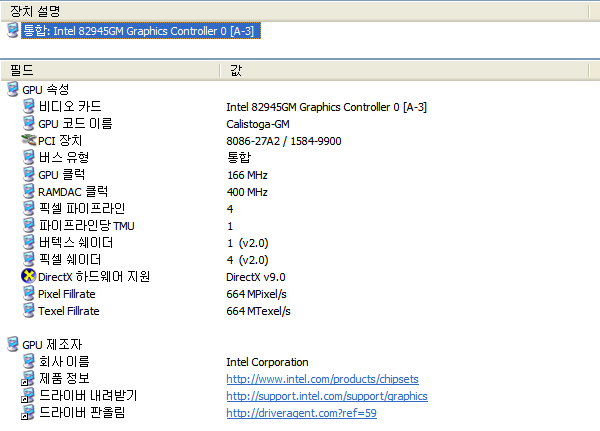Select the 드라이버 판올림 field label

[x=82, y=412]
